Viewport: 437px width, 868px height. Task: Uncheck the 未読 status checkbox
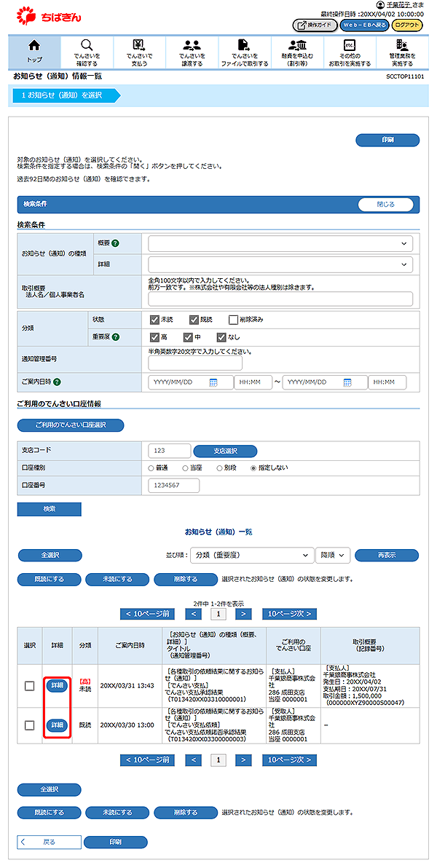(154, 319)
